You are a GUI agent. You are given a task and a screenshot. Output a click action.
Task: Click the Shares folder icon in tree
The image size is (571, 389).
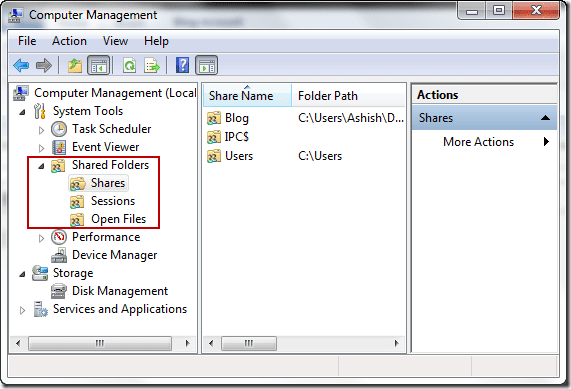(77, 183)
